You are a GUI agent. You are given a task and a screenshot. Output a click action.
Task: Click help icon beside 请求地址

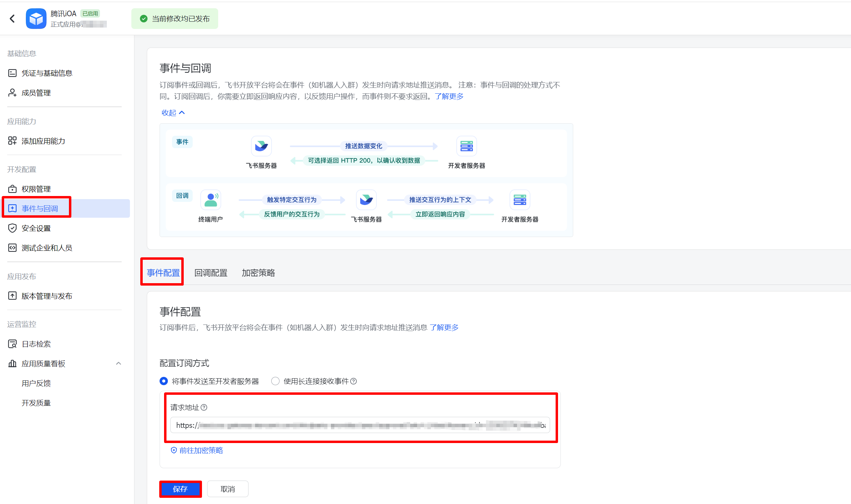[204, 408]
